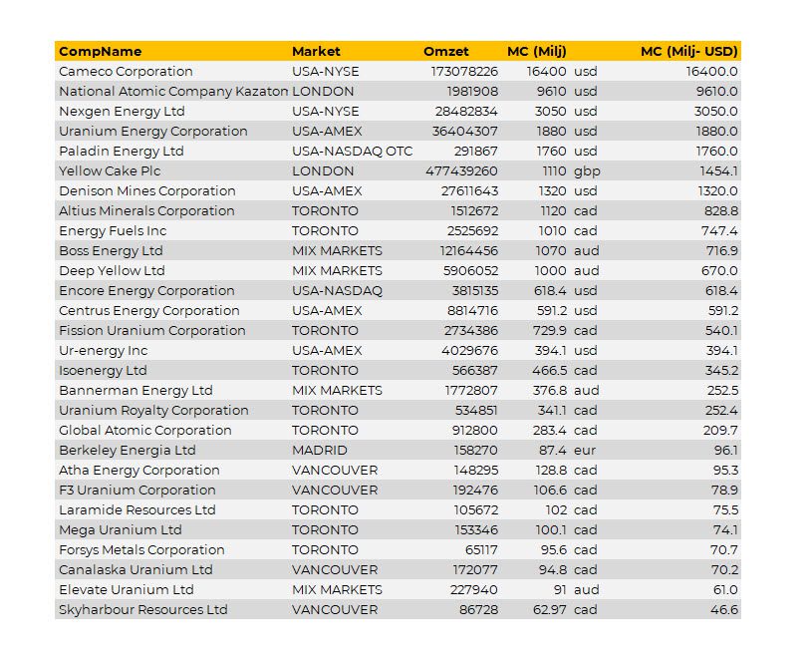Select MC value 87.4 for Berkeley Energia
The height and width of the screenshot is (663, 812).
553,451
